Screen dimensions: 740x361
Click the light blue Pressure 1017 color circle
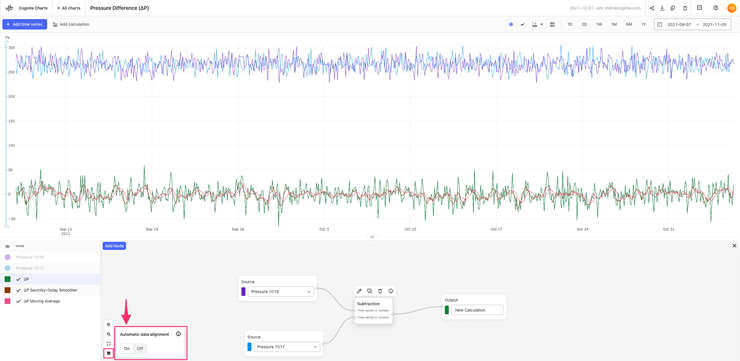(8, 268)
